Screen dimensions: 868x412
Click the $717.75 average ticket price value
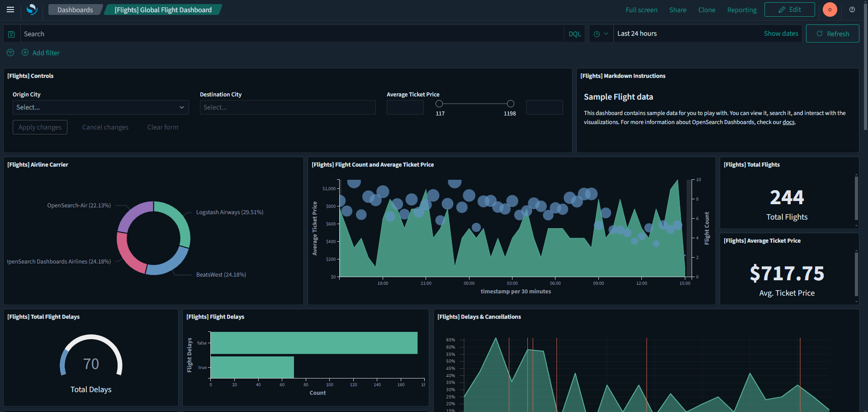pos(787,273)
